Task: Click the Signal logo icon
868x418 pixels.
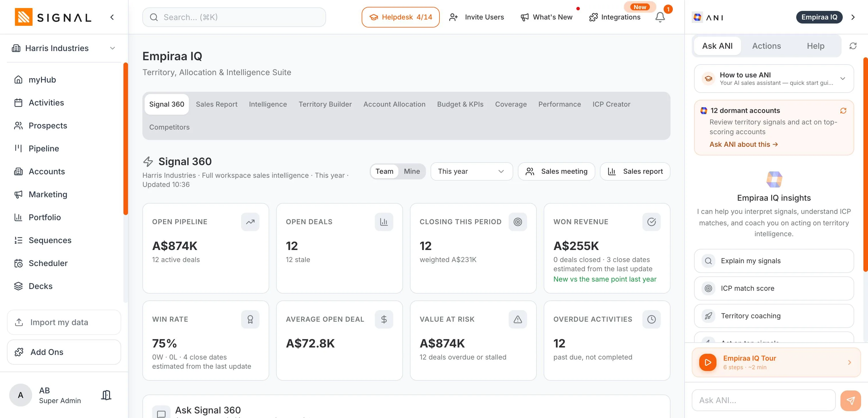Action: [x=24, y=17]
